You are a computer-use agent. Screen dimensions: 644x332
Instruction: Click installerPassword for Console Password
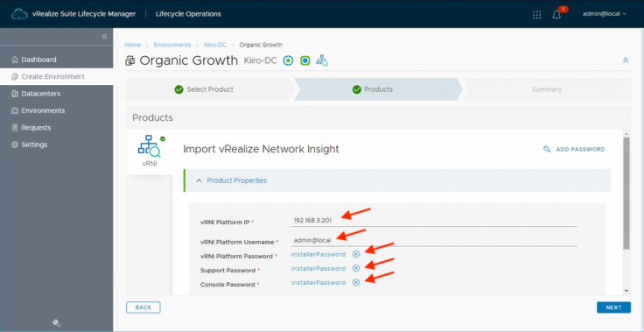point(318,283)
